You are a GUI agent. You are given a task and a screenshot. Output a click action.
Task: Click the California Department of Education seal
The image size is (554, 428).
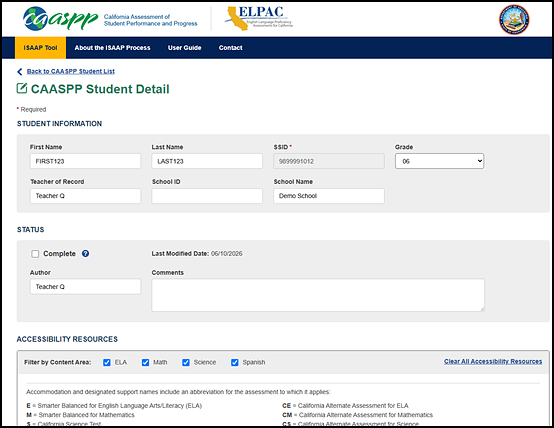coord(514,19)
